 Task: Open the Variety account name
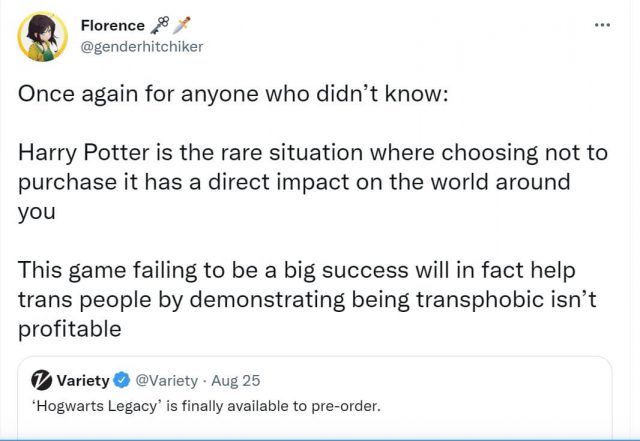pos(83,380)
